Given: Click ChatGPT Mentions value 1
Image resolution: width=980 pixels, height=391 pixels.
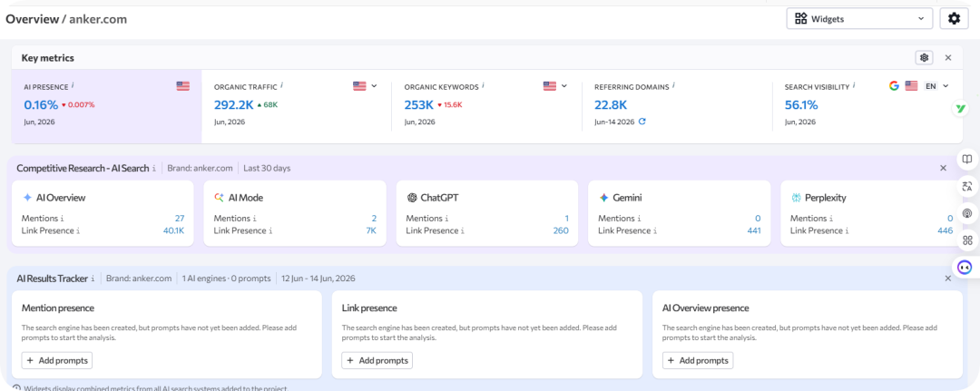Looking at the screenshot, I should point(566,219).
